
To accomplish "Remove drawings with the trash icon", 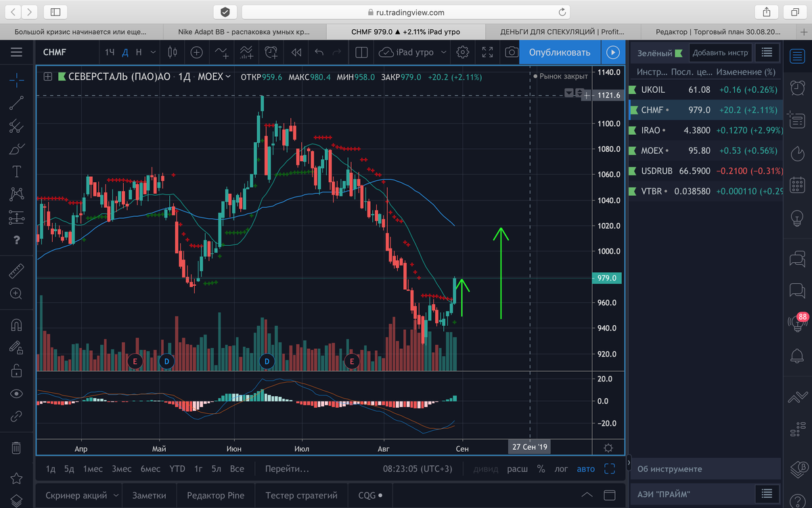I will 17,447.
